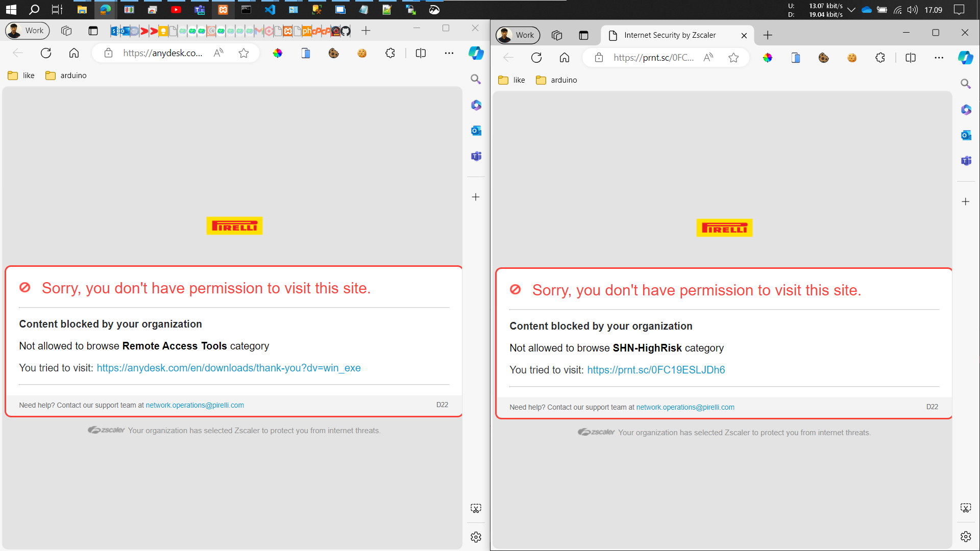
Task: Toggle vertical tabs button in right window
Action: point(583,35)
